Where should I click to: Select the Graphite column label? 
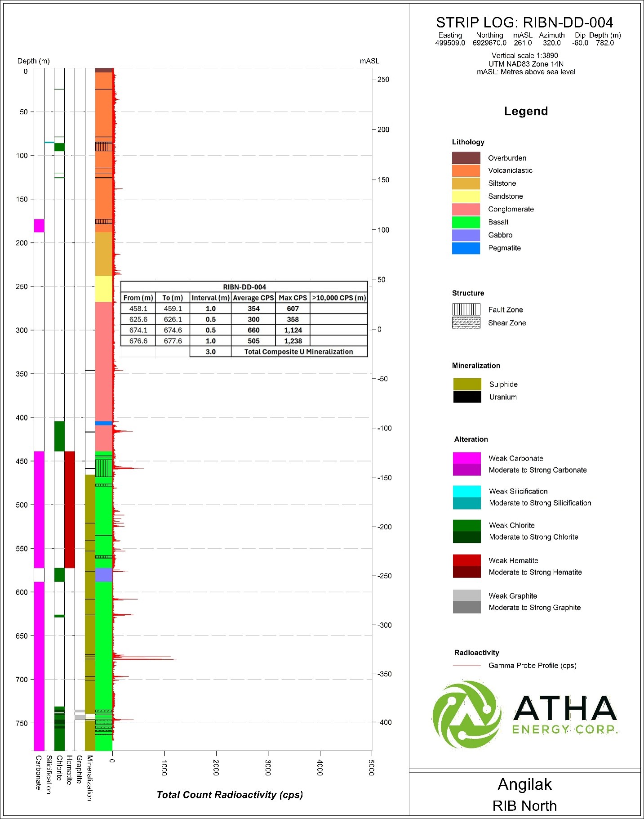[79, 770]
